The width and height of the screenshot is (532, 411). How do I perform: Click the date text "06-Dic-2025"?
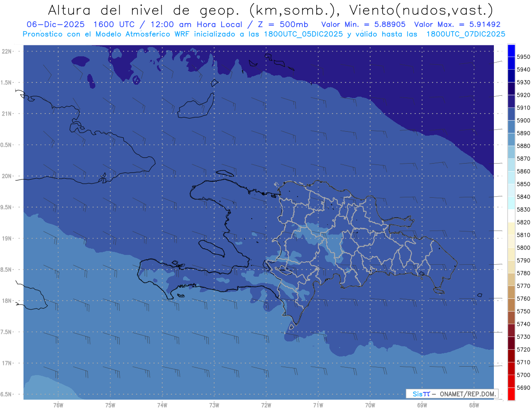point(55,25)
